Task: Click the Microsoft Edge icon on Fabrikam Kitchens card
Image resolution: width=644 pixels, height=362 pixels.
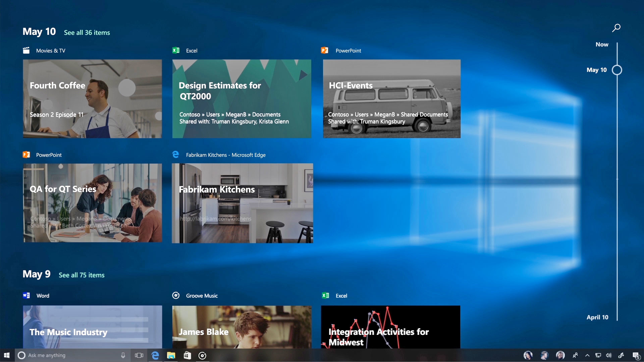Action: [x=176, y=155]
